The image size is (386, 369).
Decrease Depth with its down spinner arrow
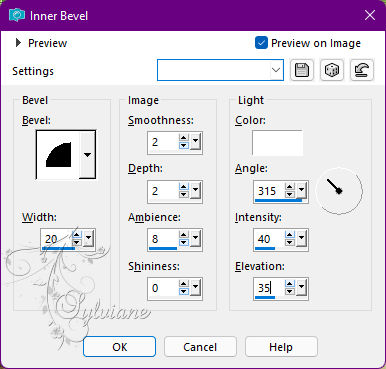coord(184,195)
